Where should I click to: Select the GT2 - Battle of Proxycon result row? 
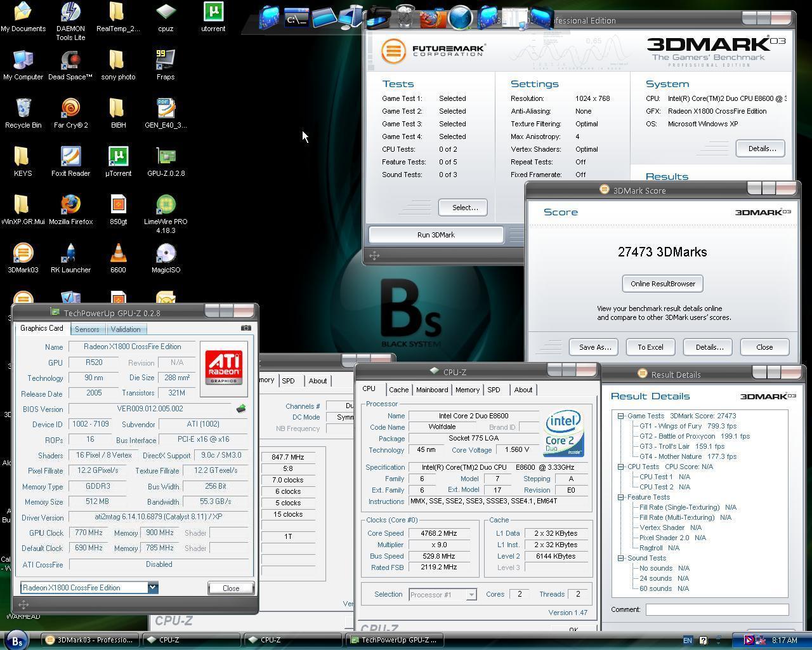(x=695, y=436)
